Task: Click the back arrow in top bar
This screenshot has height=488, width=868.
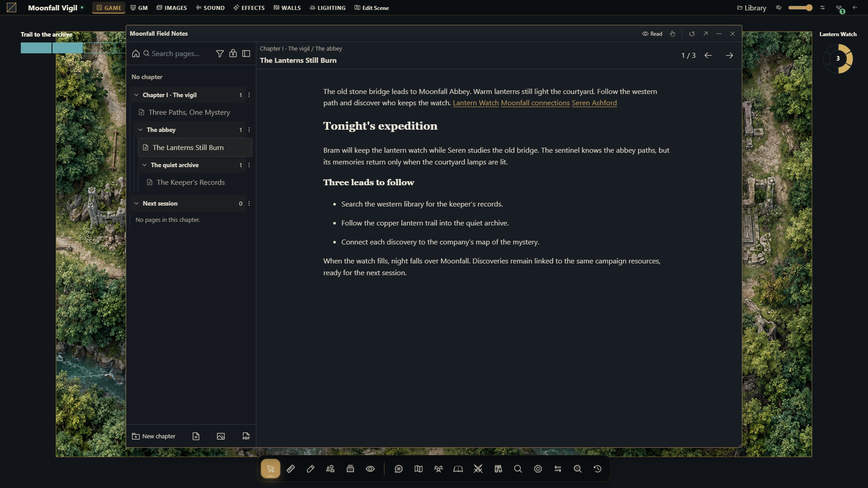Action: (855, 8)
